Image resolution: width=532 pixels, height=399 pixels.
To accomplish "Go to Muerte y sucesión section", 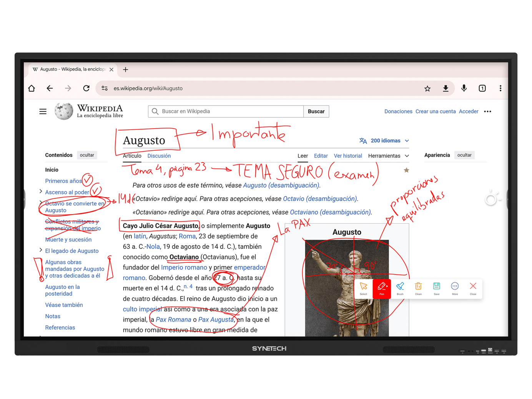I will click(68, 239).
